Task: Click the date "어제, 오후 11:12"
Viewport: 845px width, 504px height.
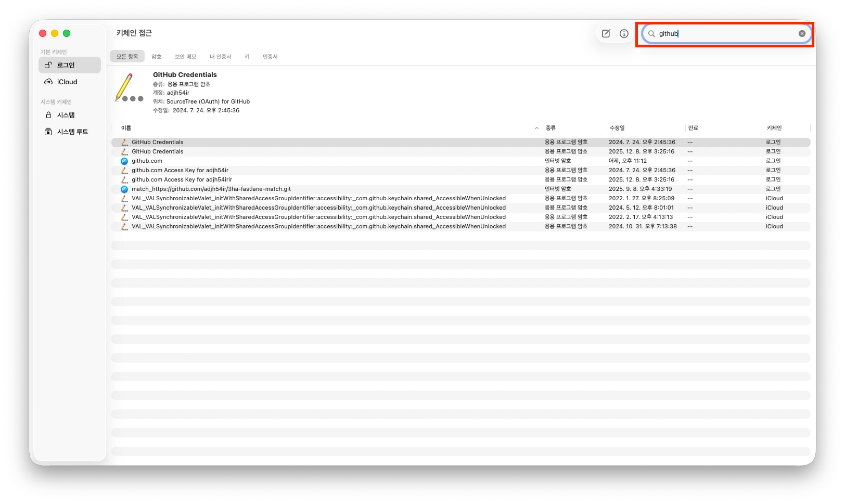Action: coord(628,161)
